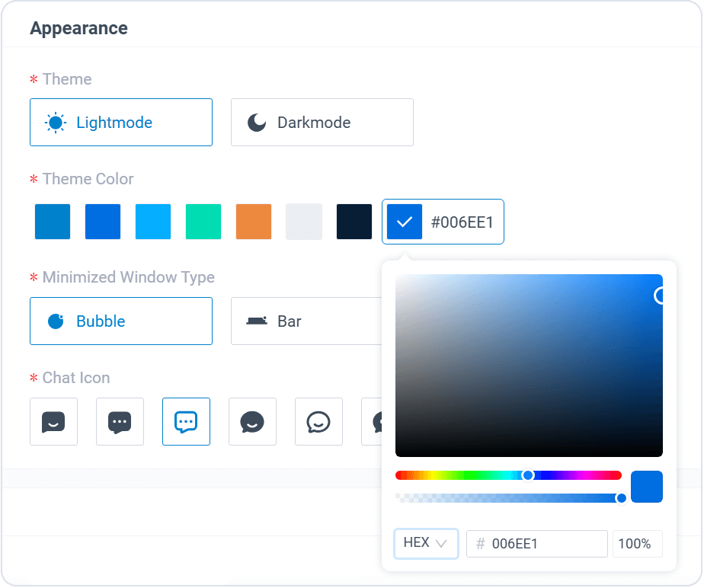This screenshot has height=588, width=704.
Task: Pick the outlined round smiley chat icon
Action: (318, 422)
